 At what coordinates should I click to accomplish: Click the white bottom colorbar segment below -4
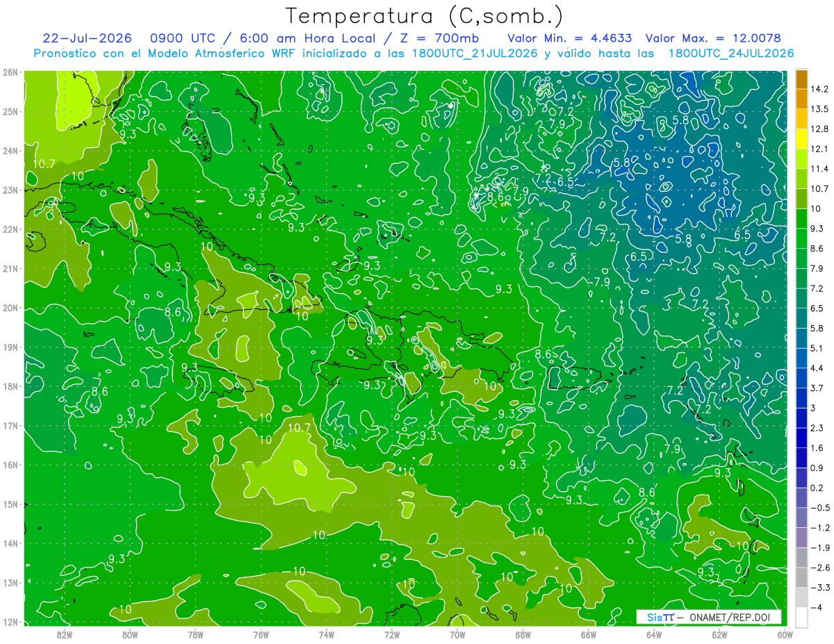(x=801, y=617)
